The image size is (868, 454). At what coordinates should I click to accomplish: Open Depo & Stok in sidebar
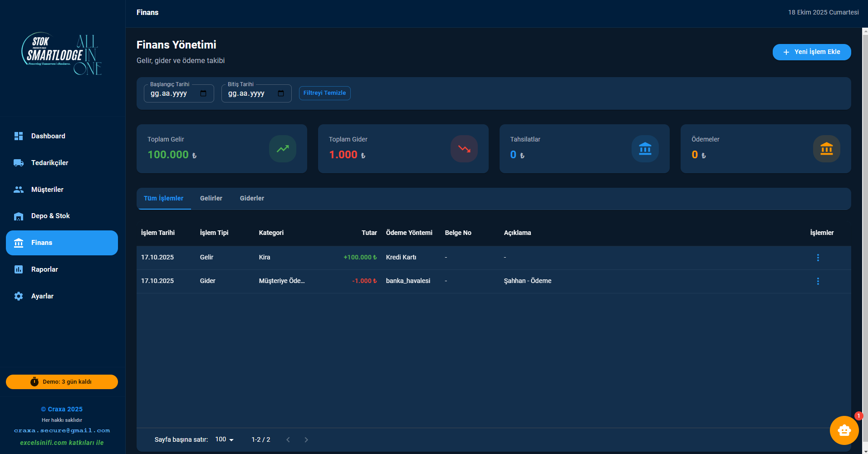tap(50, 216)
